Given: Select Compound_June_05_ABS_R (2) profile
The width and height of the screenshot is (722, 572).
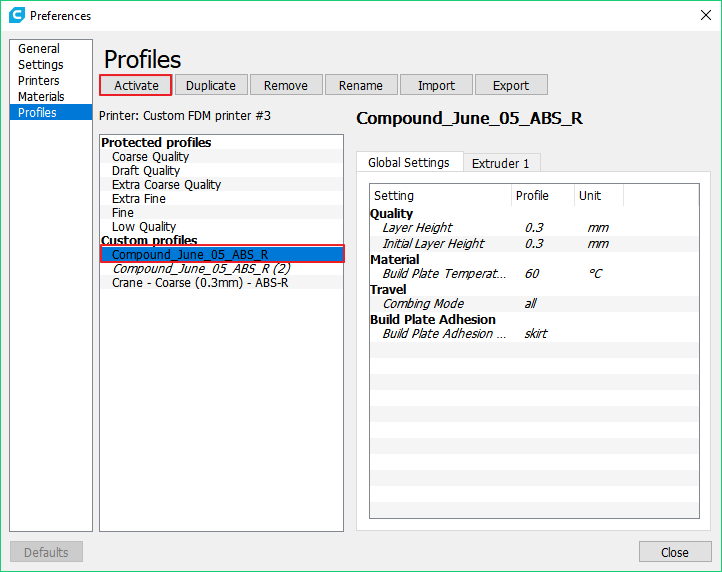Looking at the screenshot, I should coord(201,269).
